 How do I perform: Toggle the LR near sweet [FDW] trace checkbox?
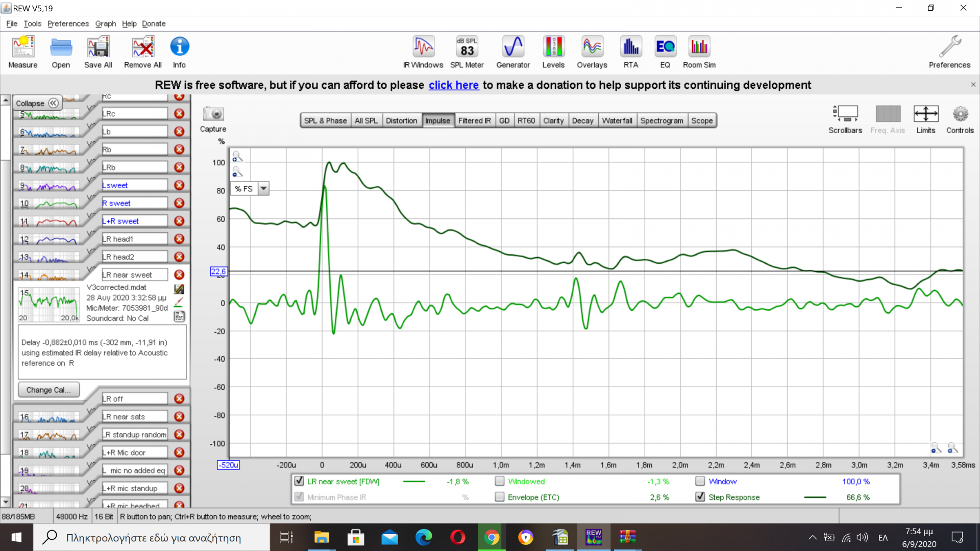[299, 481]
